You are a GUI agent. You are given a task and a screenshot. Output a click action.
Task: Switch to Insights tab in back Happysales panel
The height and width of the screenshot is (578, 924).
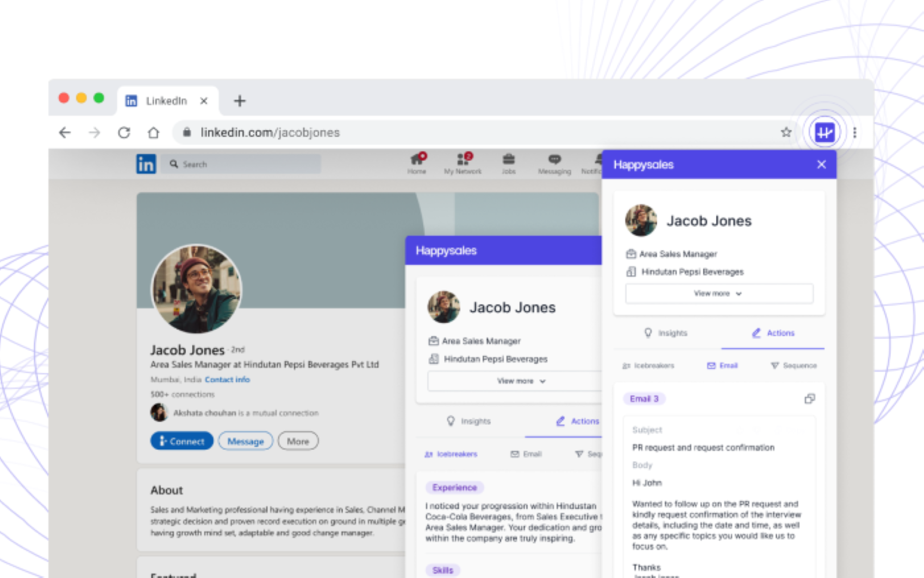[469, 421]
